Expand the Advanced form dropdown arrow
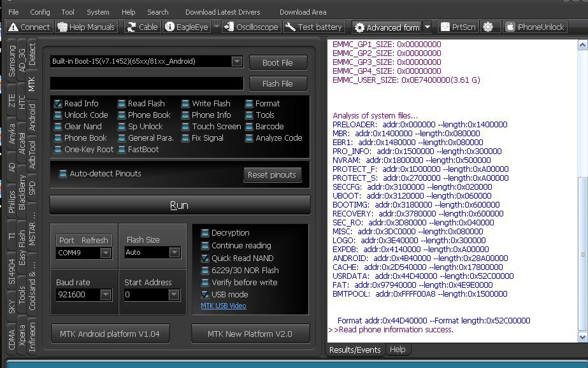 pyautogui.click(x=427, y=27)
